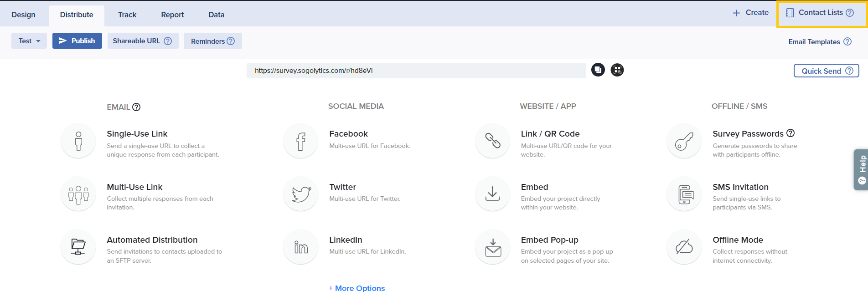The image size is (868, 306).
Task: Open the QR code icon beside URL
Action: tap(617, 70)
